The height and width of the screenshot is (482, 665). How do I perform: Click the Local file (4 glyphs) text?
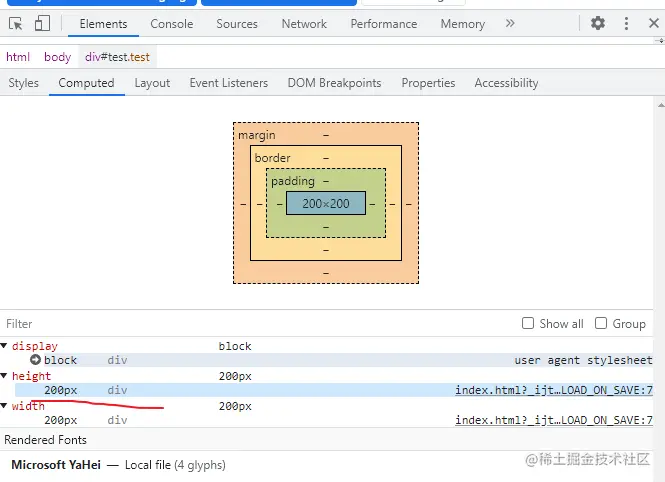coord(175,465)
